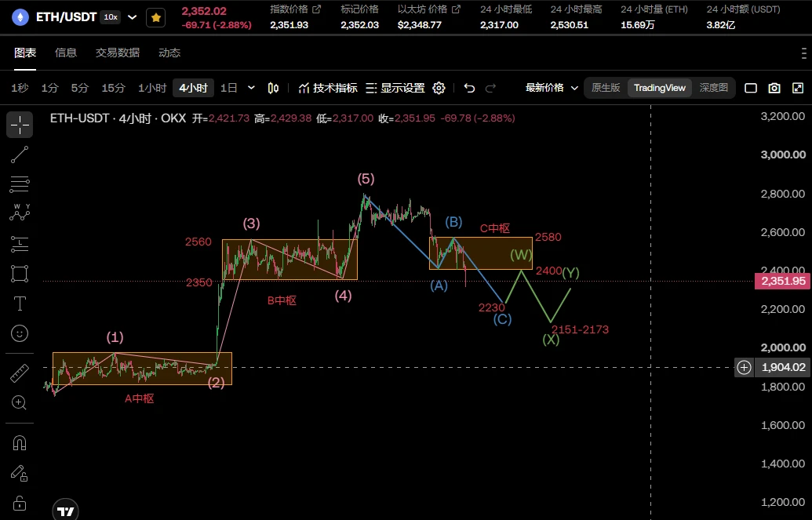This screenshot has height=520, width=812.
Task: Open the 显示设置 menu
Action: coord(395,88)
